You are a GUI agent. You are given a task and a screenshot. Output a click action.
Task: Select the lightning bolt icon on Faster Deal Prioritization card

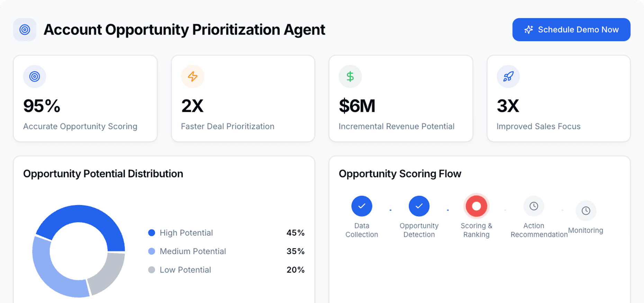(193, 76)
